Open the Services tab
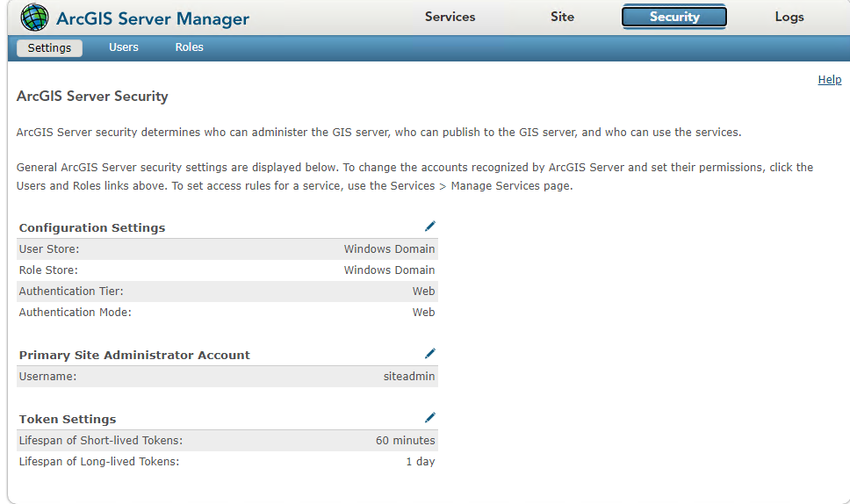 pyautogui.click(x=450, y=17)
